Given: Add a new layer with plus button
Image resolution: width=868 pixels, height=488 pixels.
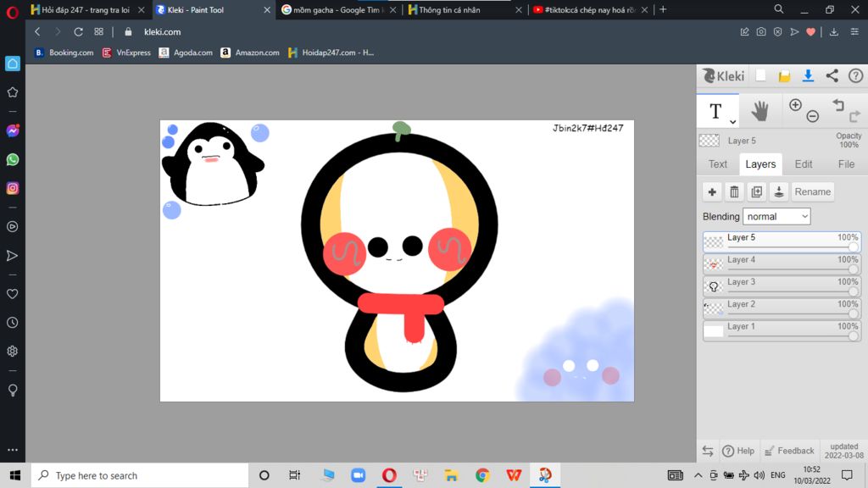Looking at the screenshot, I should click(x=712, y=192).
